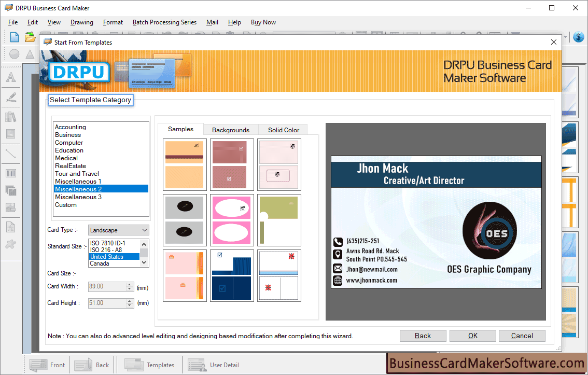Select the Business template category
This screenshot has height=375, width=588.
[101, 135]
